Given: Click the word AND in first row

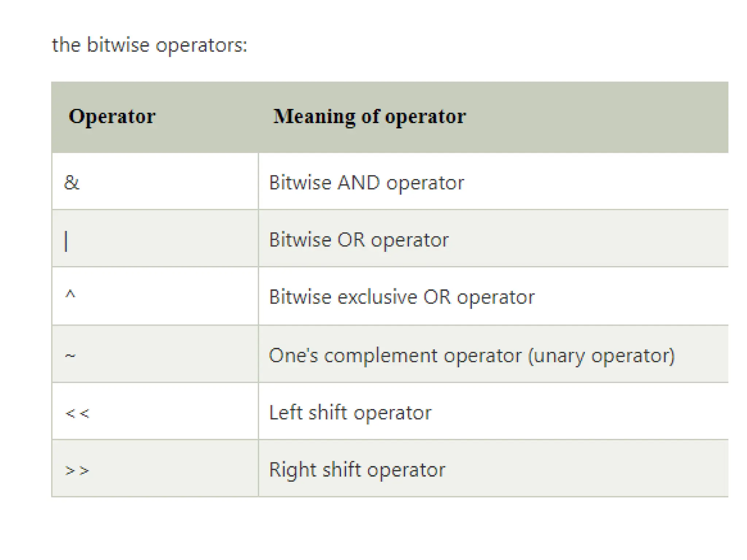Looking at the screenshot, I should tap(359, 182).
